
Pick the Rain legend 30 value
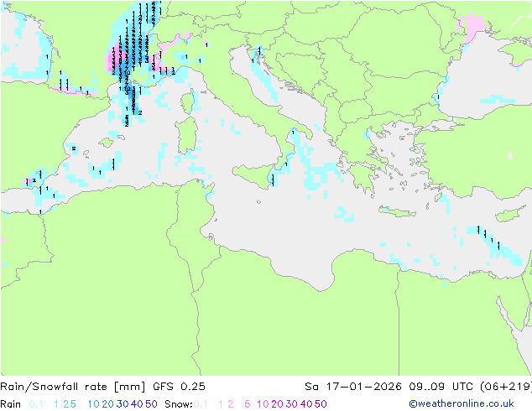point(123,404)
